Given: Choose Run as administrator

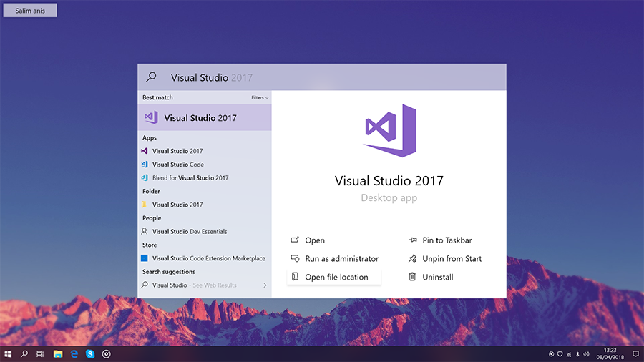Looking at the screenshot, I should click(342, 258).
